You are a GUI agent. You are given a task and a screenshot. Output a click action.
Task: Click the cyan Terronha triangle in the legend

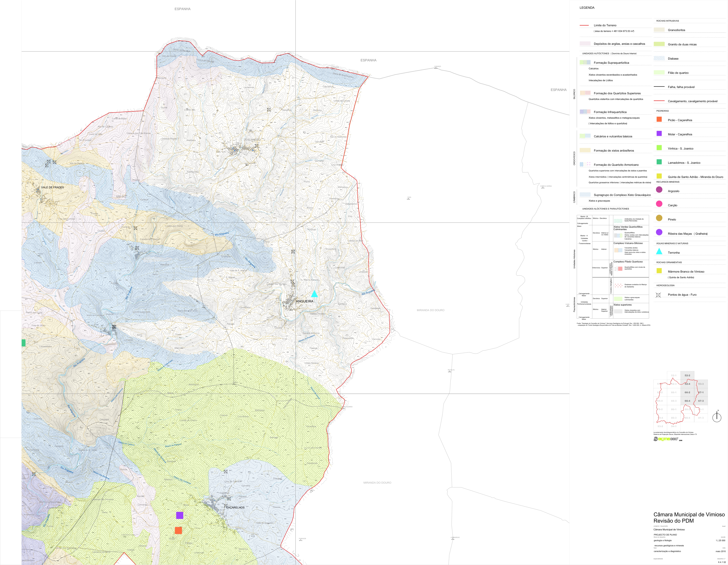[659, 252]
